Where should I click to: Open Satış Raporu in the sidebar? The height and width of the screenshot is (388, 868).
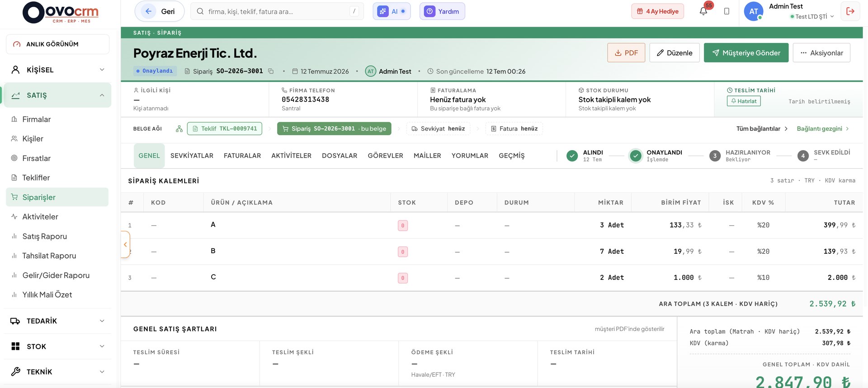click(57, 236)
